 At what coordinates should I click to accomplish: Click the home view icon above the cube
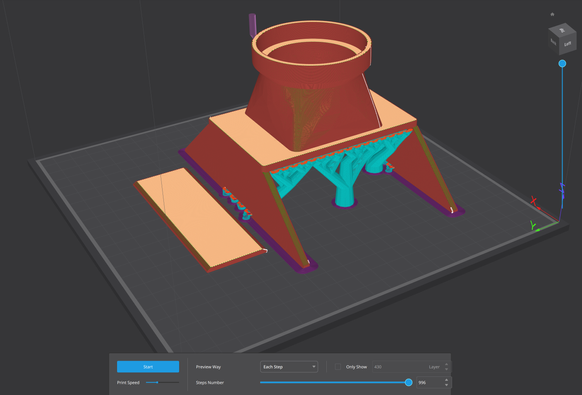coord(552,14)
